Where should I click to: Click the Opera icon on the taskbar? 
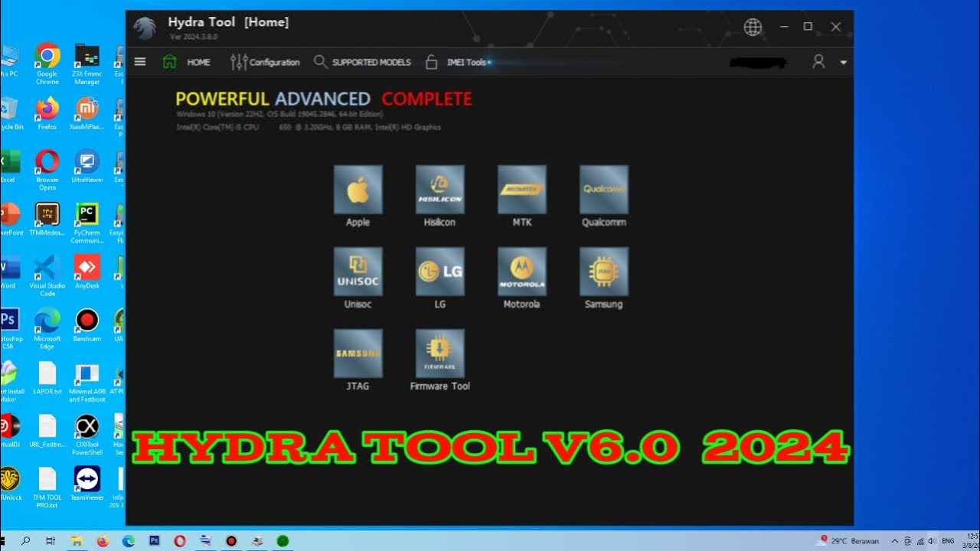pyautogui.click(x=180, y=541)
